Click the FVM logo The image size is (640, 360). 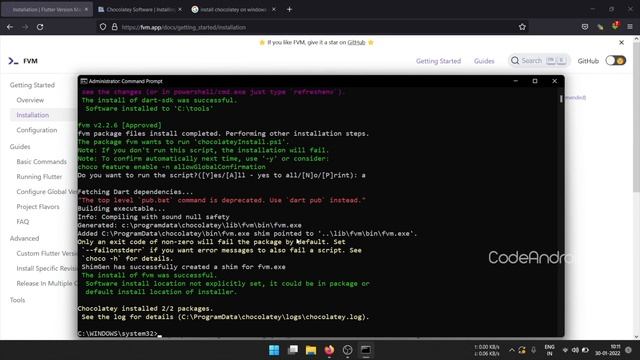[23, 61]
